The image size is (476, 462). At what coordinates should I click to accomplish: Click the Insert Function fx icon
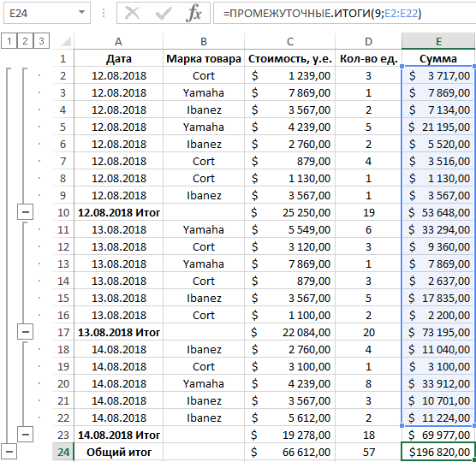[x=193, y=13]
